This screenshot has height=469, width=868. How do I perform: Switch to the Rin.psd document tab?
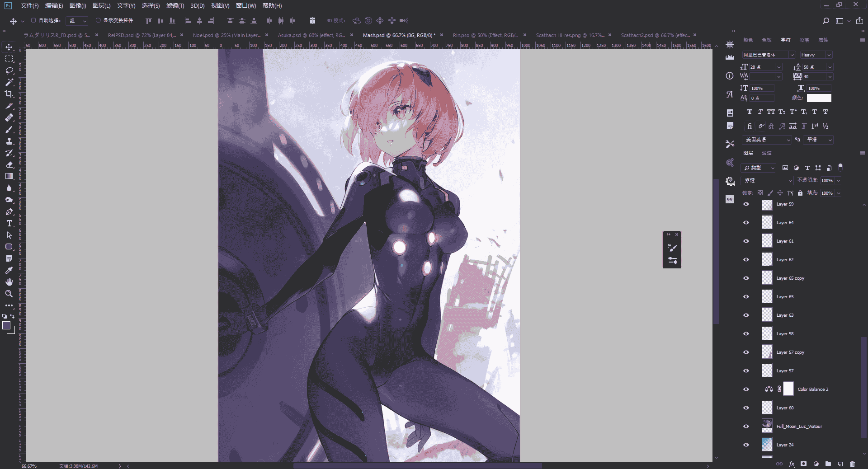click(485, 35)
